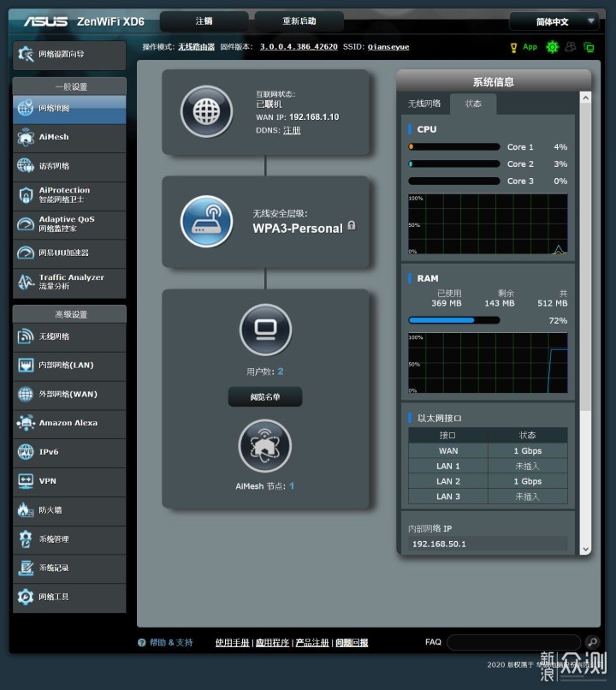Click the users status icon in header
The width and height of the screenshot is (616, 690).
pyautogui.click(x=571, y=46)
